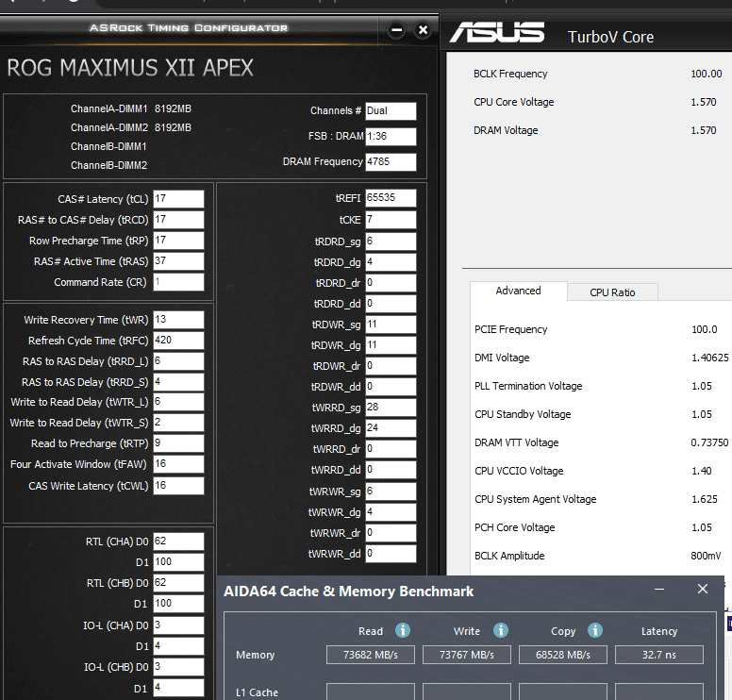
Task: Click the Command Rate (CR) field
Action: (179, 282)
